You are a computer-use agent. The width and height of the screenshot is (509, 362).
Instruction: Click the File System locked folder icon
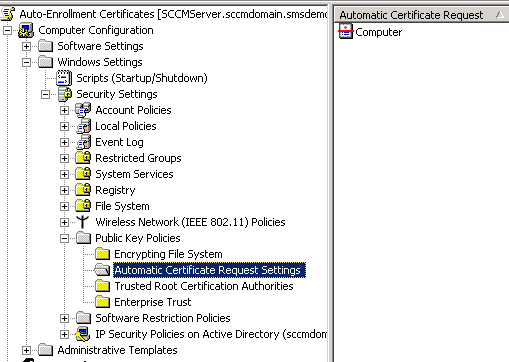tap(83, 206)
